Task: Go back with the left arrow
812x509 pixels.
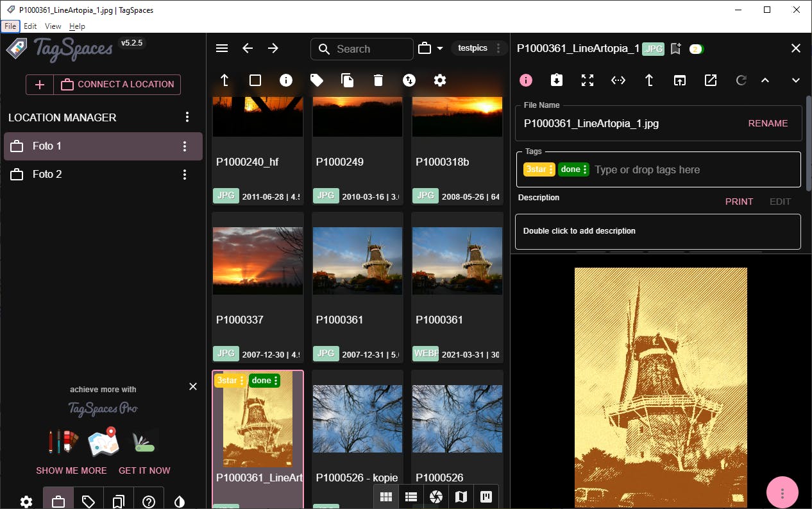Action: pos(248,49)
